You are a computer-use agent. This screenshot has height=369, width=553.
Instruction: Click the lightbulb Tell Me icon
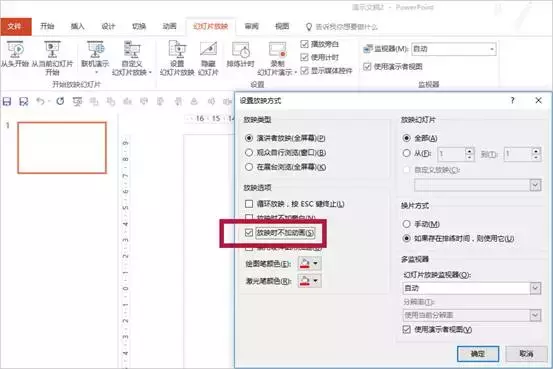309,27
